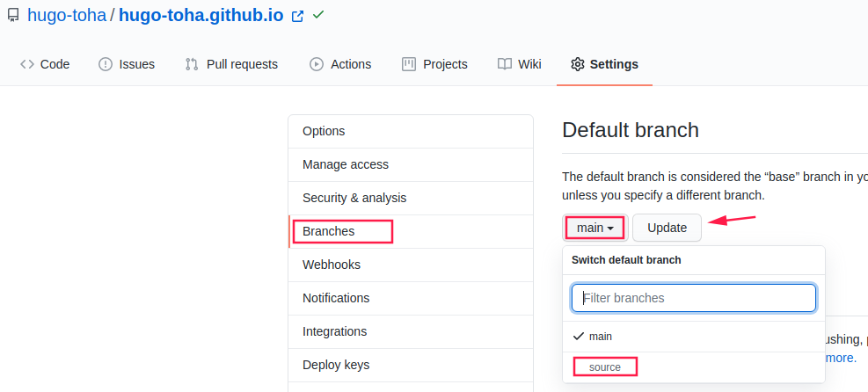868x392 pixels.
Task: Click the Switch default branch popup title
Action: tap(626, 260)
